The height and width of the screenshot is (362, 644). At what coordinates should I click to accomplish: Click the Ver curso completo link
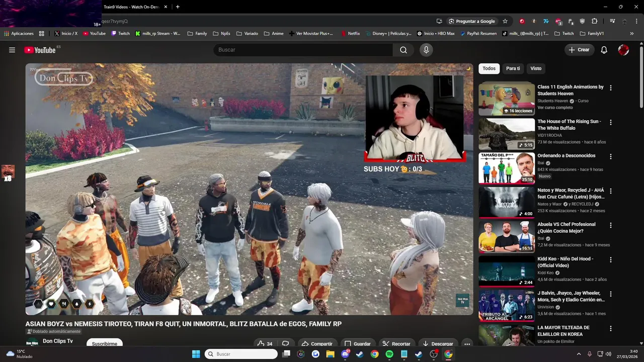555,108
